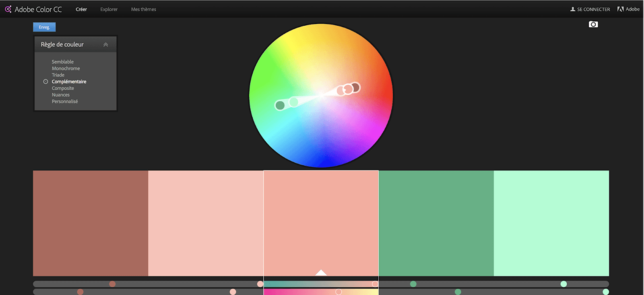Click the lower slider handle under green swatch
Screen dimensions: 644x295
[x=458, y=292]
